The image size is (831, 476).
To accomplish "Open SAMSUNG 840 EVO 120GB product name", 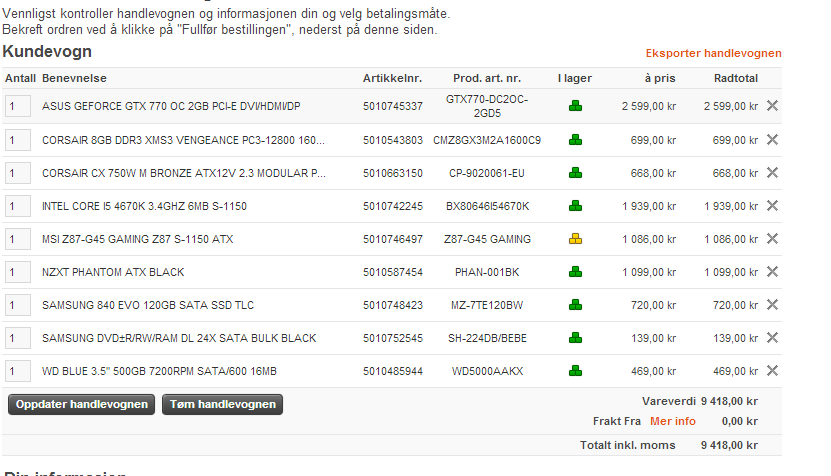I will (x=148, y=305).
